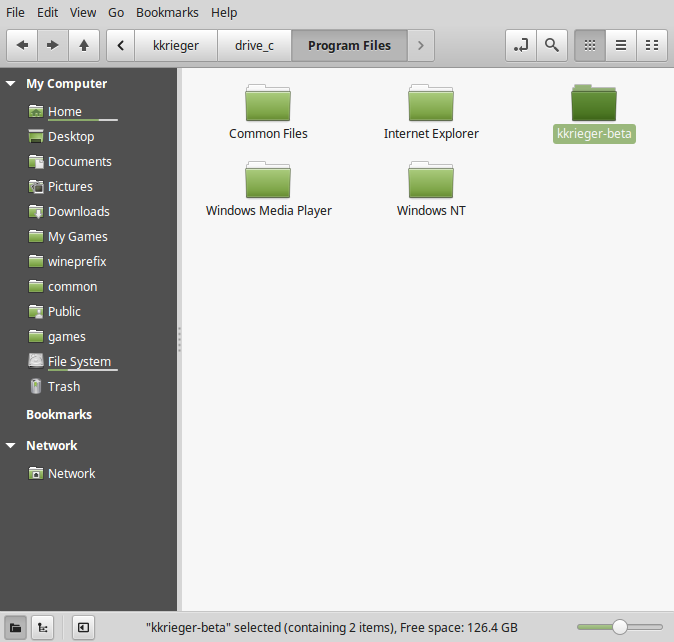Show treeview in the sidebar
Image resolution: width=674 pixels, height=642 pixels.
point(43,627)
